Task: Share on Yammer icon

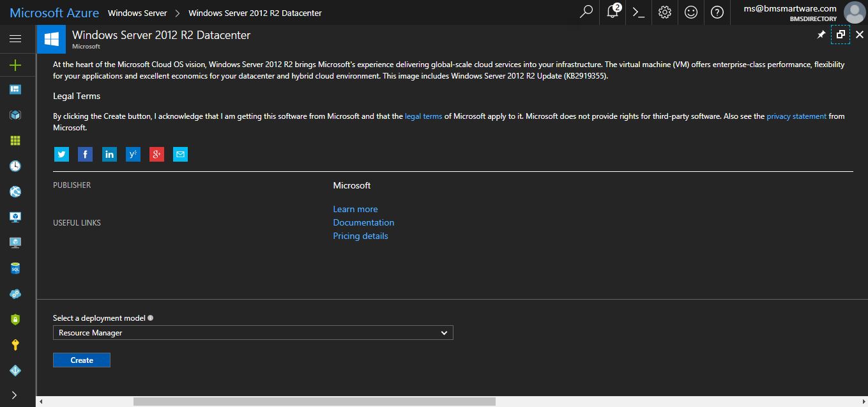Action: pos(133,154)
